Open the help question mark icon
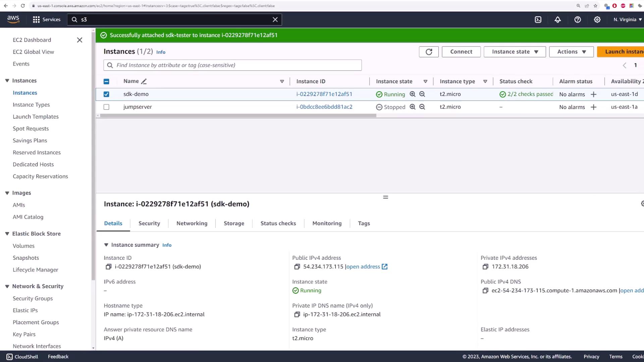Screen dimensions: 644x362 577,19
